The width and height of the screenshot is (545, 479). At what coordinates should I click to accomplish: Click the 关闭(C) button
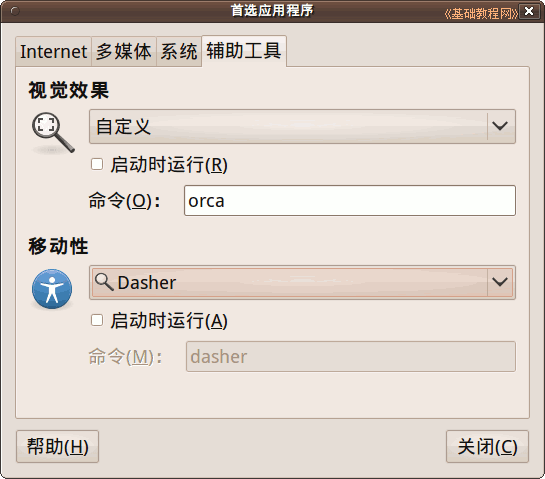(x=487, y=446)
